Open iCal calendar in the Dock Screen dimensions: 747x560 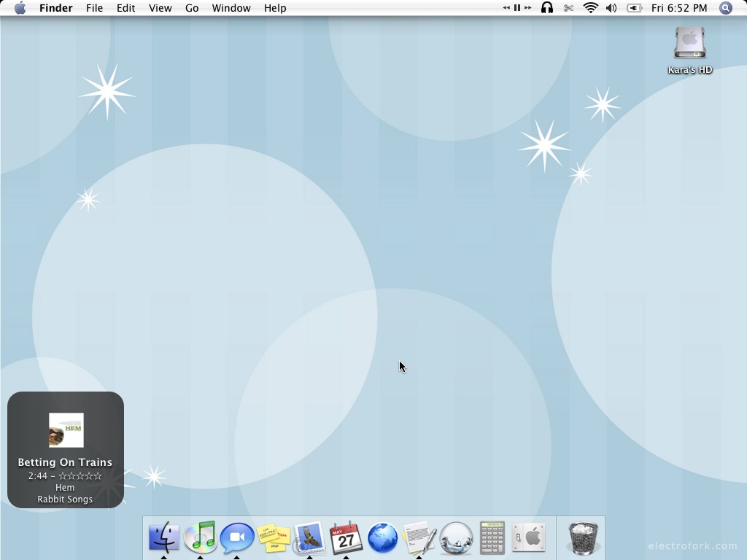click(x=346, y=538)
